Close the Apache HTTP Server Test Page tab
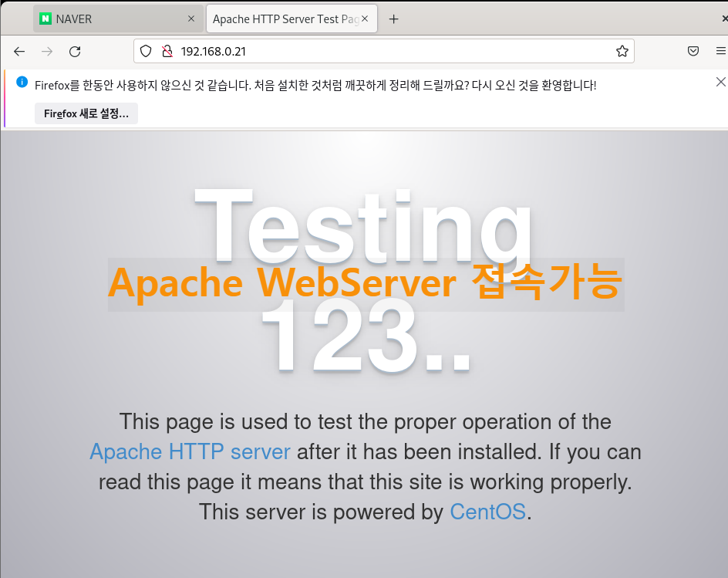 pos(365,19)
